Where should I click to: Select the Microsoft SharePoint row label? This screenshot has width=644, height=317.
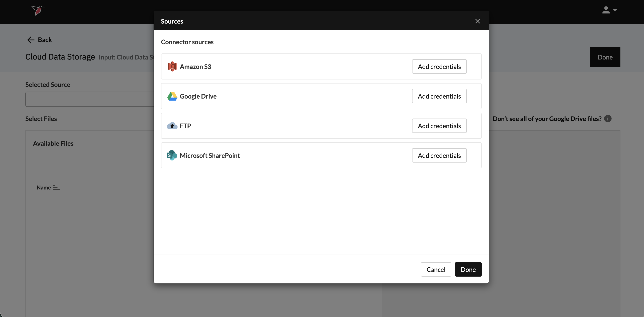[210, 155]
